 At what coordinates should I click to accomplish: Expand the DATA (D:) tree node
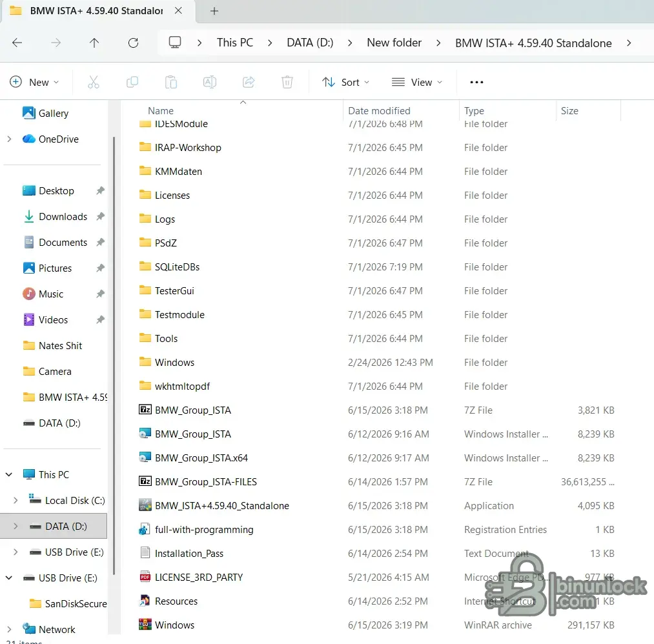[x=15, y=527]
